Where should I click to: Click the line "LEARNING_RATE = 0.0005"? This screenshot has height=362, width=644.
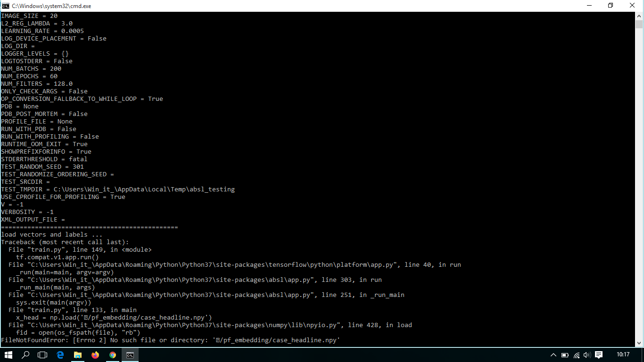(x=42, y=31)
